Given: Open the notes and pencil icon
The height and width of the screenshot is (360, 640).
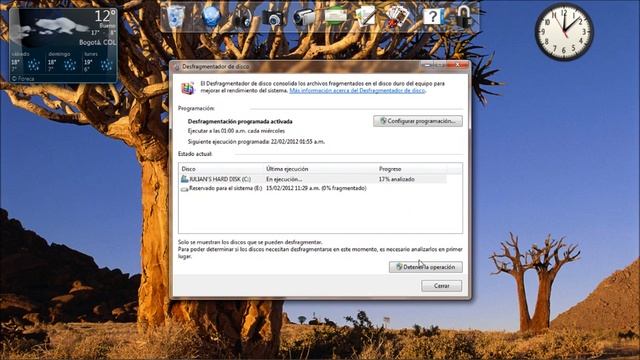Looking at the screenshot, I should [366, 17].
